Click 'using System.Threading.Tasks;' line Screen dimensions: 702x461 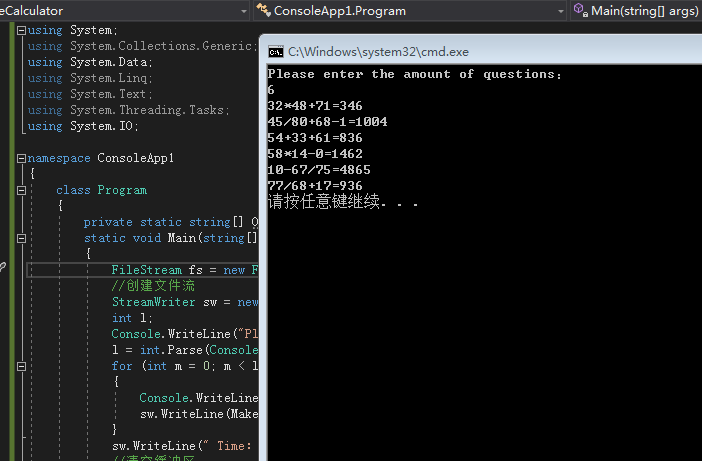pos(128,110)
